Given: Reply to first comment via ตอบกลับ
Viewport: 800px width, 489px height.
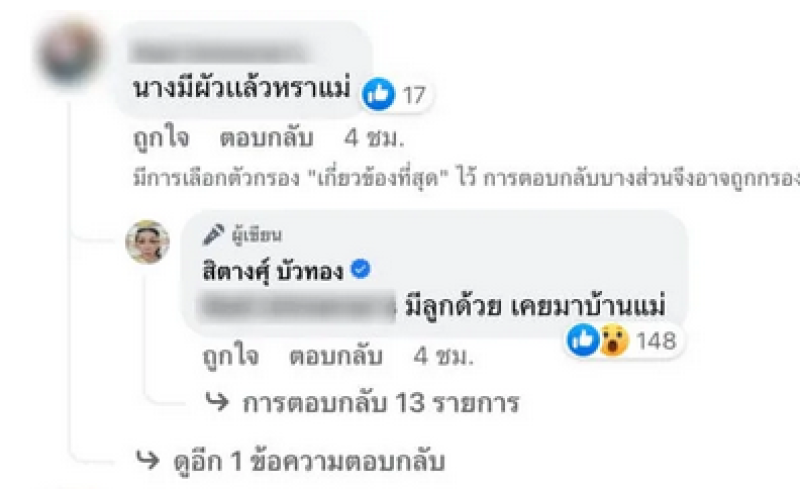Looking at the screenshot, I should coord(266,138).
